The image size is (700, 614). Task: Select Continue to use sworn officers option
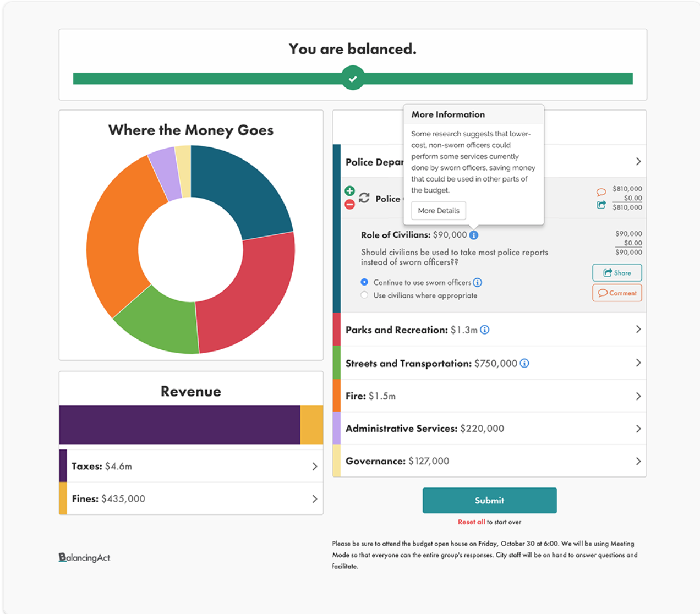(364, 282)
